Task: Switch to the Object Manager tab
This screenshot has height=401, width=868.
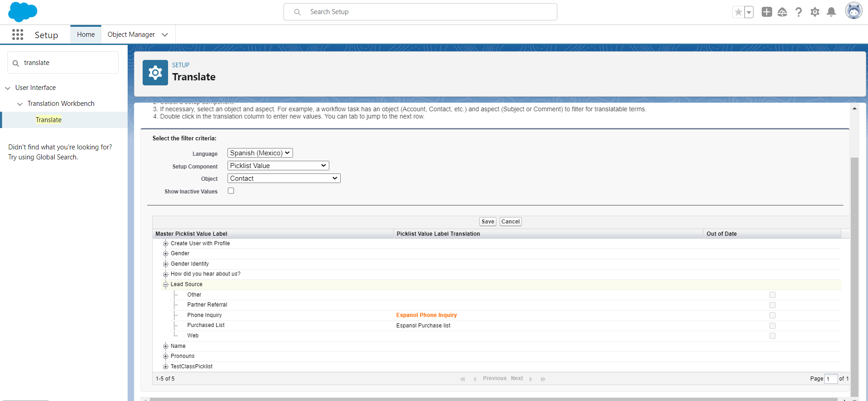Action: pyautogui.click(x=131, y=35)
